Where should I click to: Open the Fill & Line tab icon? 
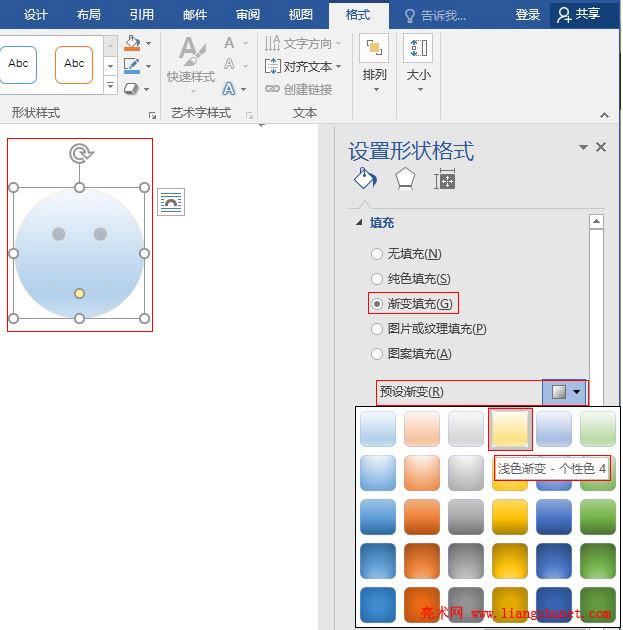[x=365, y=179]
